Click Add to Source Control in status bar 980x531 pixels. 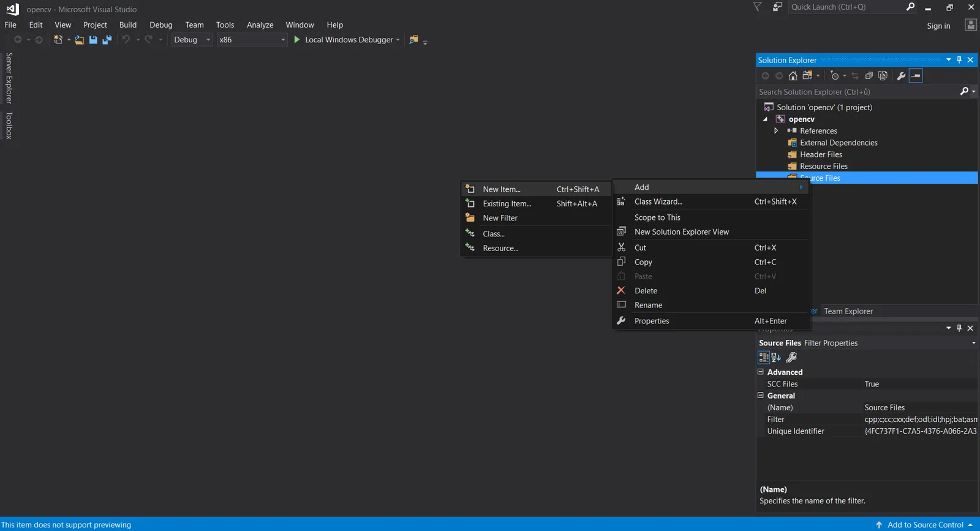coord(925,525)
